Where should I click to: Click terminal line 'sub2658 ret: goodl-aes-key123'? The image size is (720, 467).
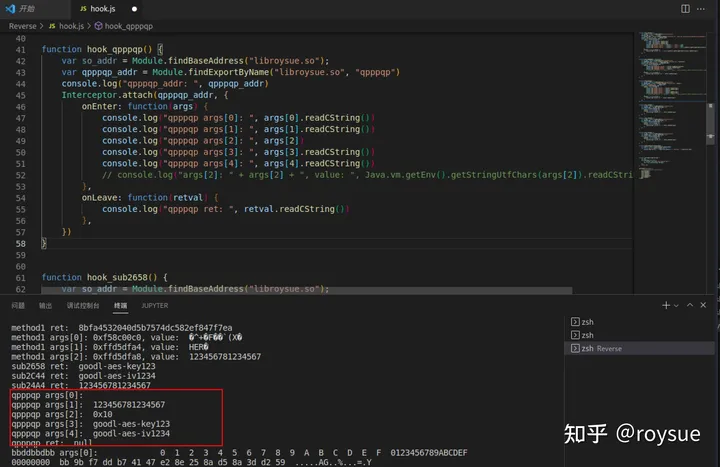click(x=83, y=366)
